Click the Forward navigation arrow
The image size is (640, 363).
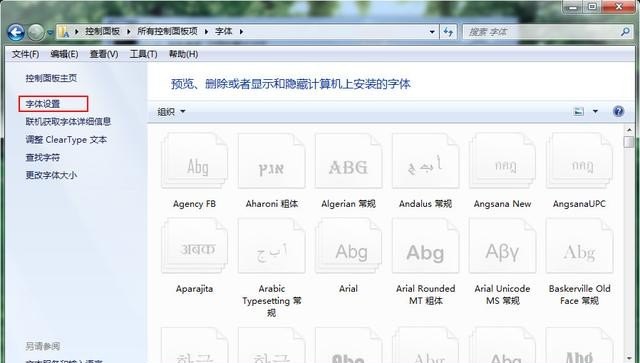pos(36,32)
